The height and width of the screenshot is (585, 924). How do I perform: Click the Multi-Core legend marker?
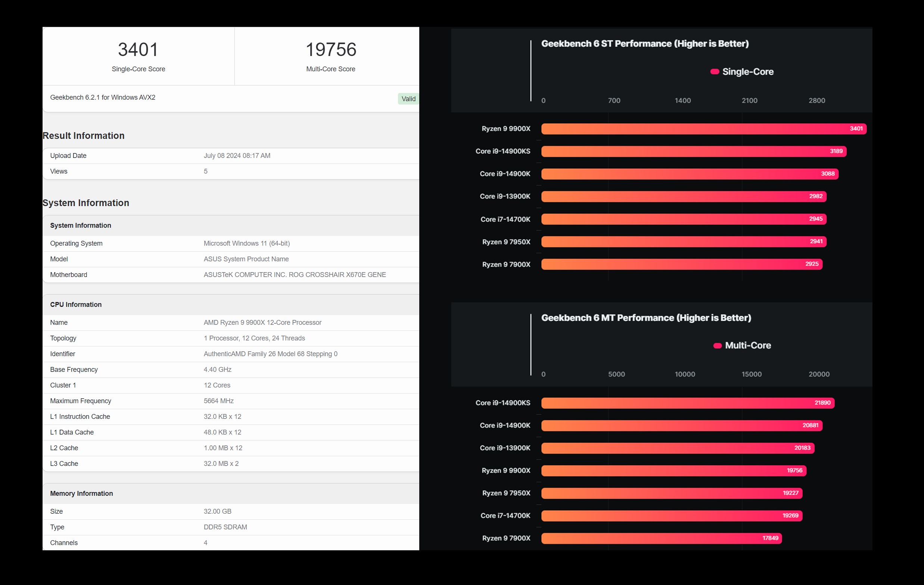717,346
